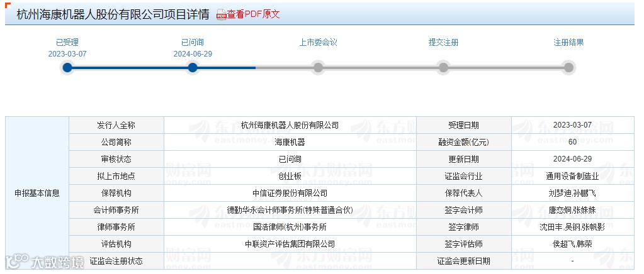Click the 海康机器 value cell
The image size is (644, 274).
click(290, 142)
